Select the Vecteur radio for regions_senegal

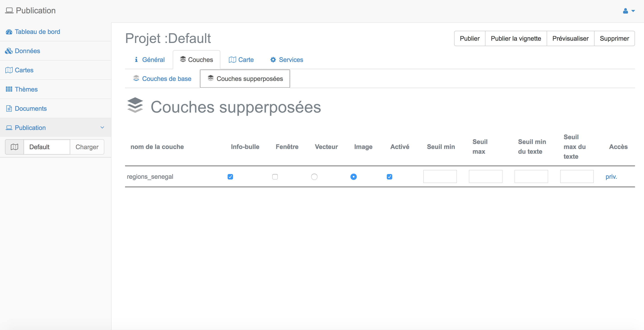[x=314, y=177]
